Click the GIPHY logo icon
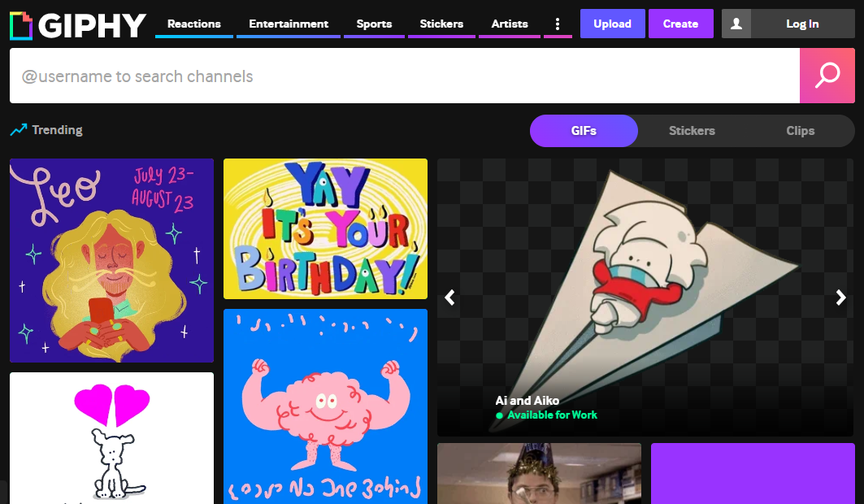The width and height of the screenshot is (864, 504). pyautogui.click(x=21, y=25)
